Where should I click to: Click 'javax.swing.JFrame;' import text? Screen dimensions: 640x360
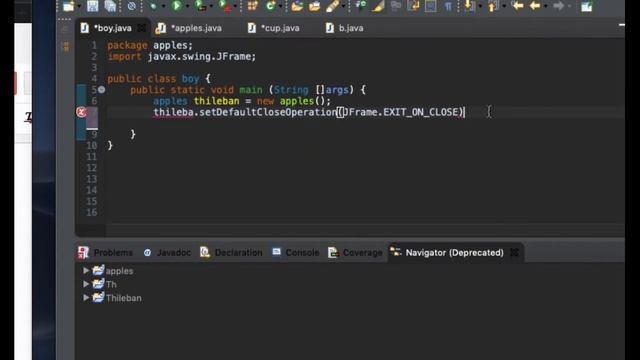pos(202,56)
